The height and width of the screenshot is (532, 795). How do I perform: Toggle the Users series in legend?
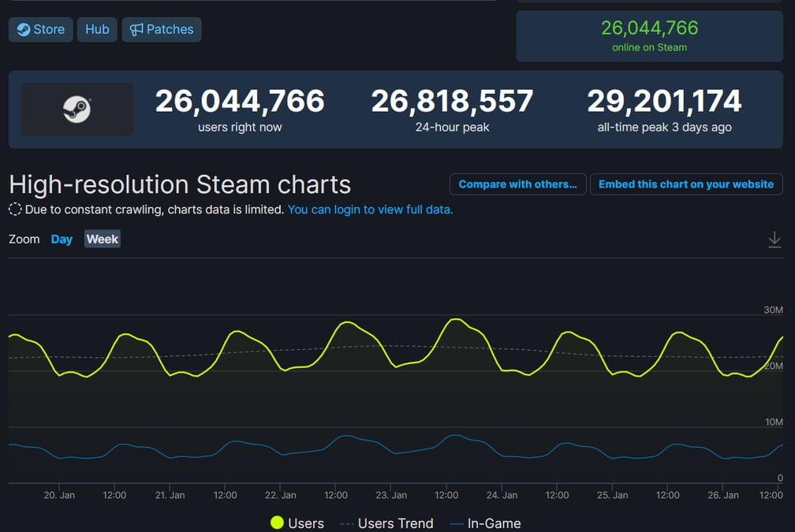coord(297,523)
